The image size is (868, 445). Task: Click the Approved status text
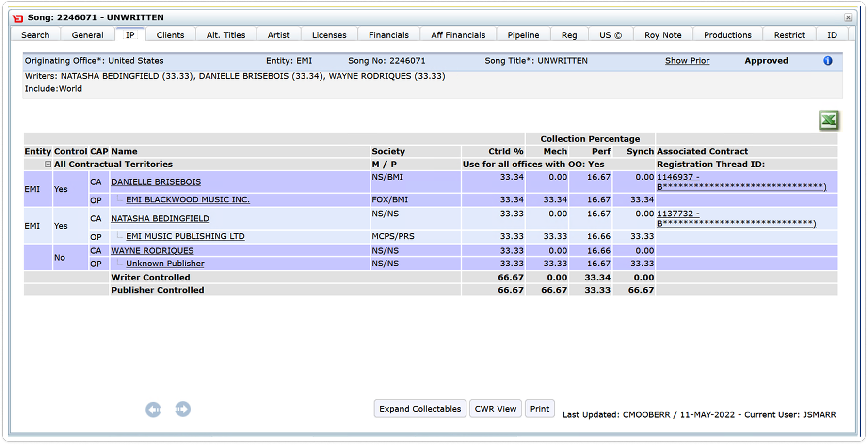(767, 61)
